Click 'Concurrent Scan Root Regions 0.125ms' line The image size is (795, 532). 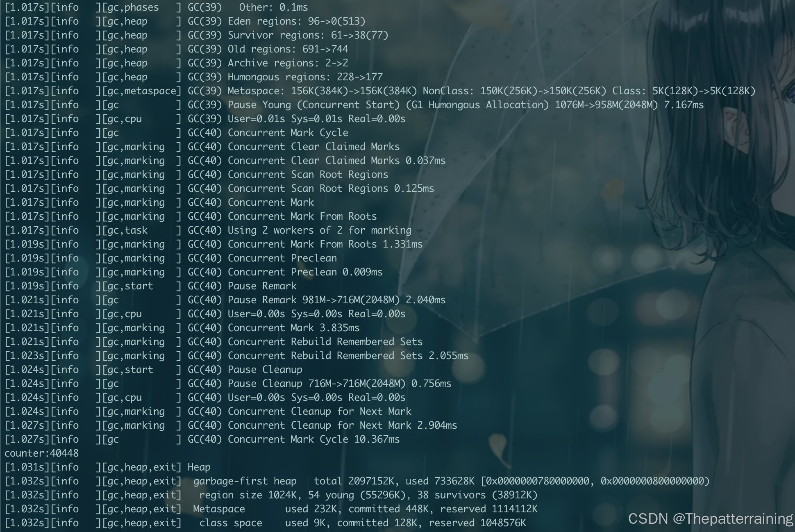pos(331,189)
